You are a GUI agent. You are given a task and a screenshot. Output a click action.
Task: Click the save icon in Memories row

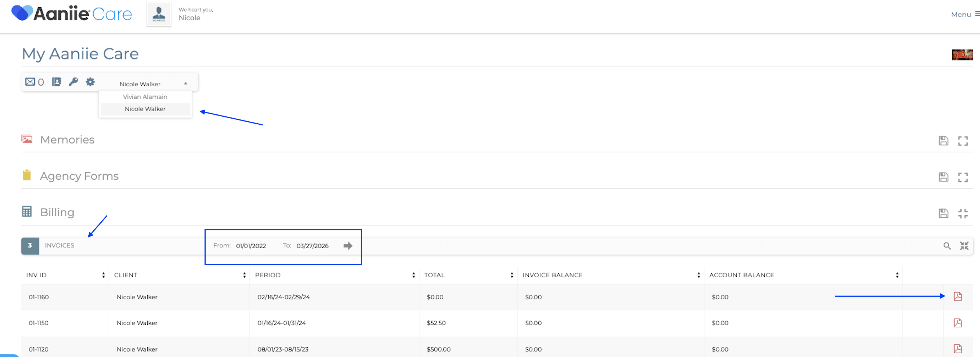pos(943,141)
